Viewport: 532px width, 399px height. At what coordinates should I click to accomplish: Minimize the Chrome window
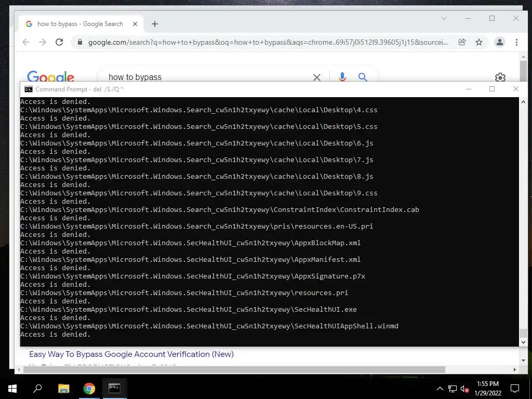pos(468,18)
